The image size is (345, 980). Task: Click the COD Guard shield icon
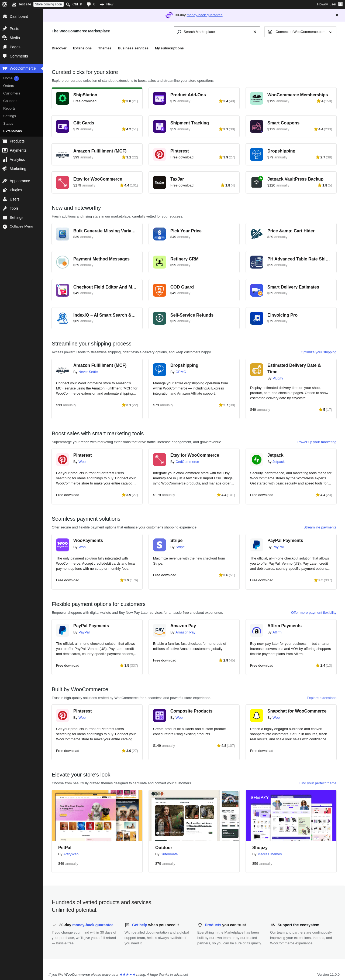160,290
